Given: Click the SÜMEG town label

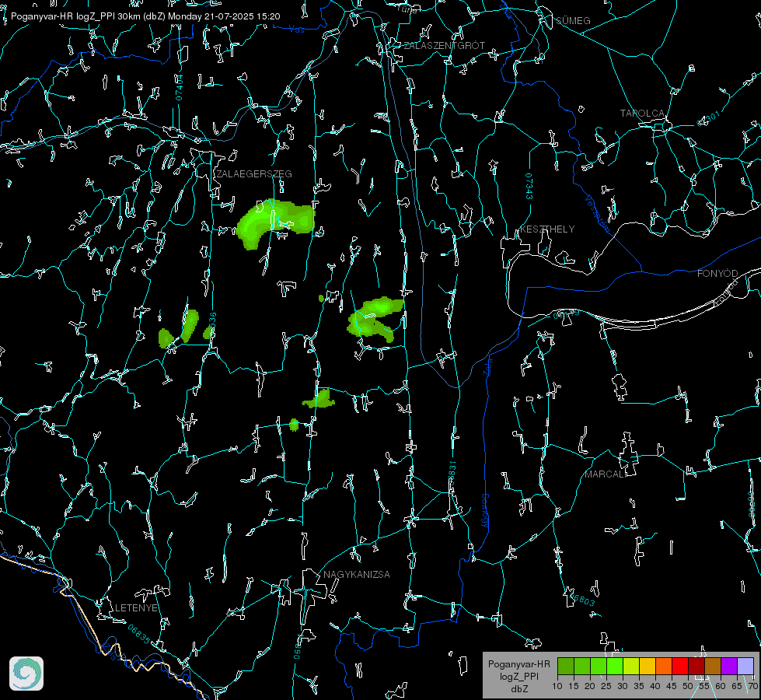Looking at the screenshot, I should (573, 21).
